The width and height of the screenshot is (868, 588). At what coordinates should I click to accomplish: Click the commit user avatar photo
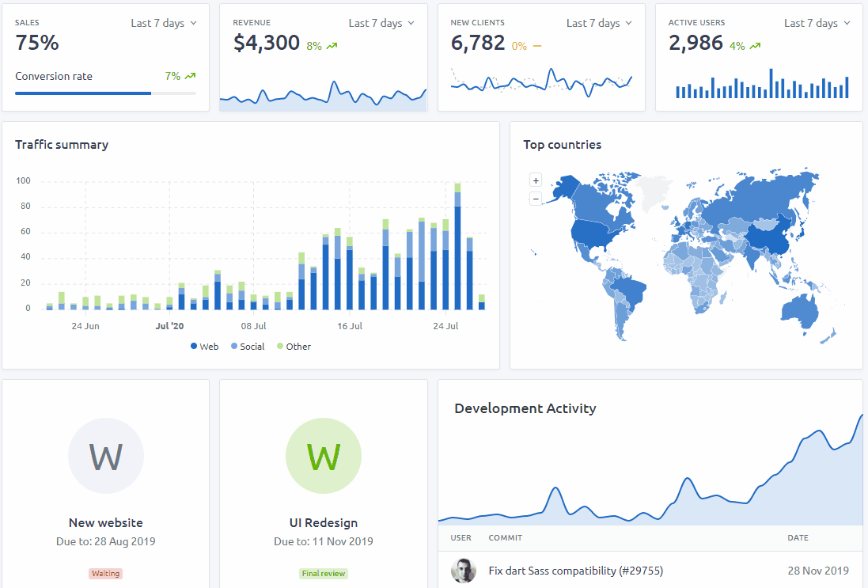[464, 571]
